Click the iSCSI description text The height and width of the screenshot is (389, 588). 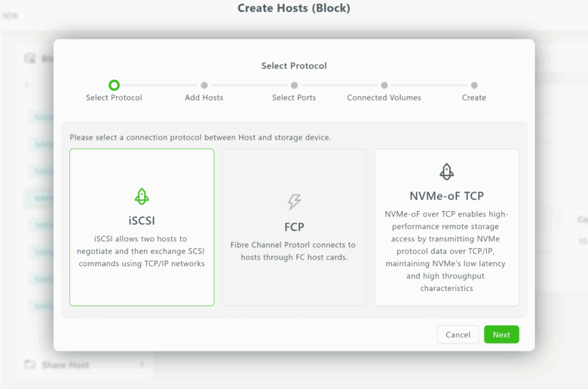(x=142, y=251)
